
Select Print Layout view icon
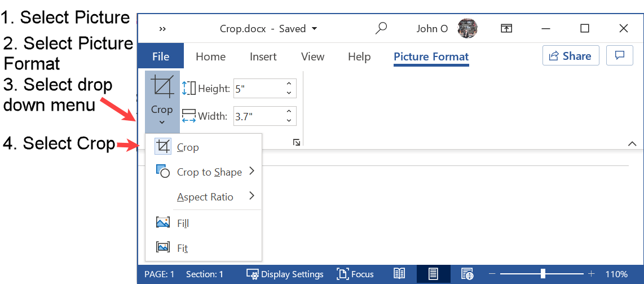pyautogui.click(x=433, y=274)
